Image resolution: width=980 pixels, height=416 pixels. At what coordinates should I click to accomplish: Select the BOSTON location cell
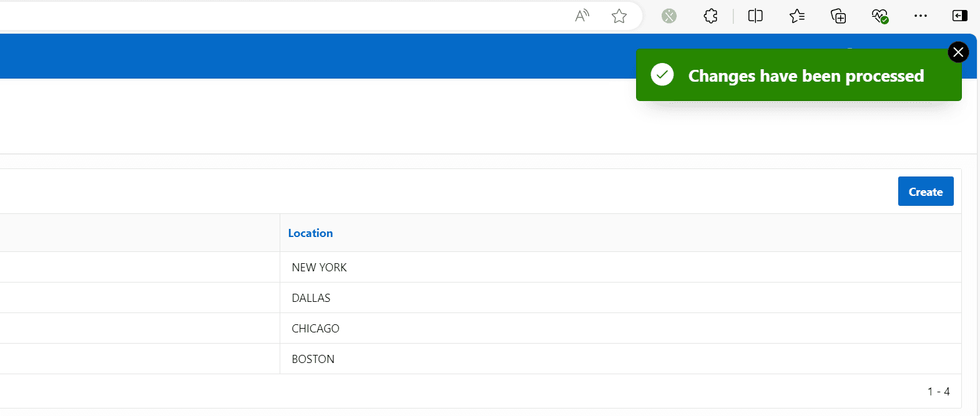[313, 359]
